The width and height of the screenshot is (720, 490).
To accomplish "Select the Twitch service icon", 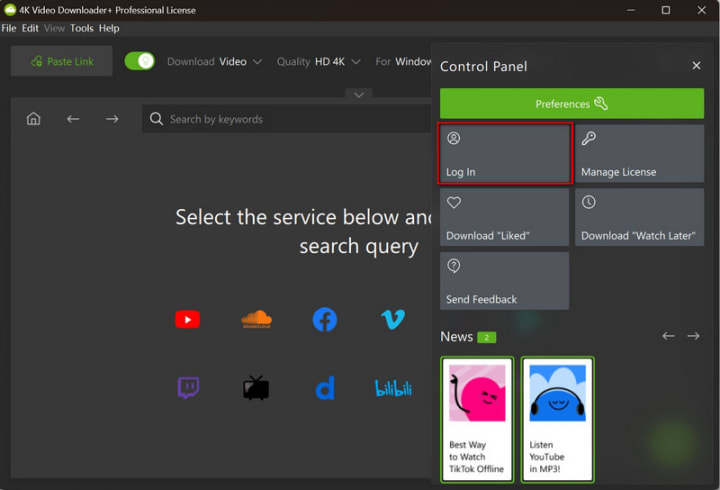I will [188, 388].
